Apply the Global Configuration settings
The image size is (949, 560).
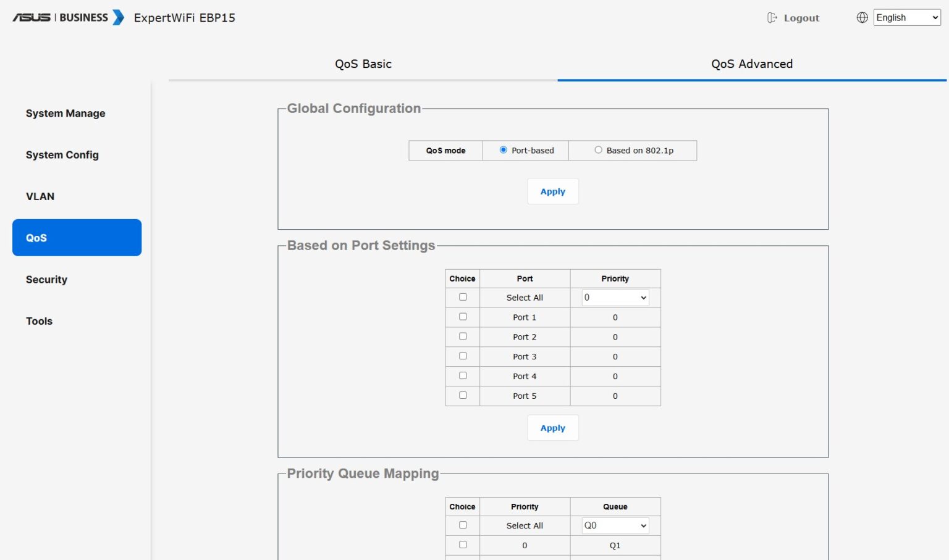(552, 191)
